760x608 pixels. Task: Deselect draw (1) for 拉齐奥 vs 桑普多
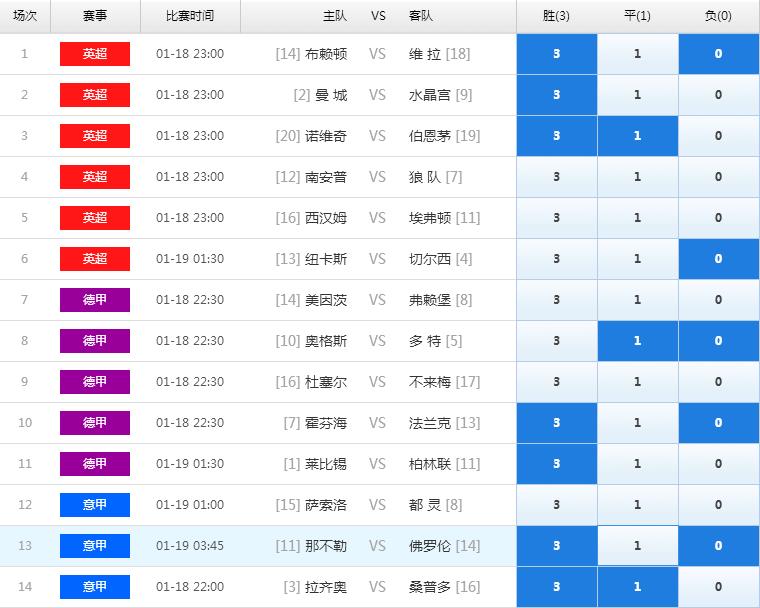click(x=637, y=586)
